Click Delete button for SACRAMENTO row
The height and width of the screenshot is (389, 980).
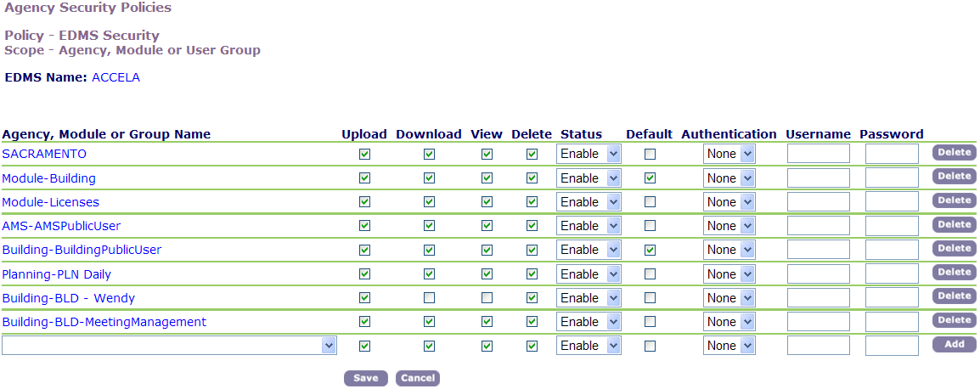954,153
